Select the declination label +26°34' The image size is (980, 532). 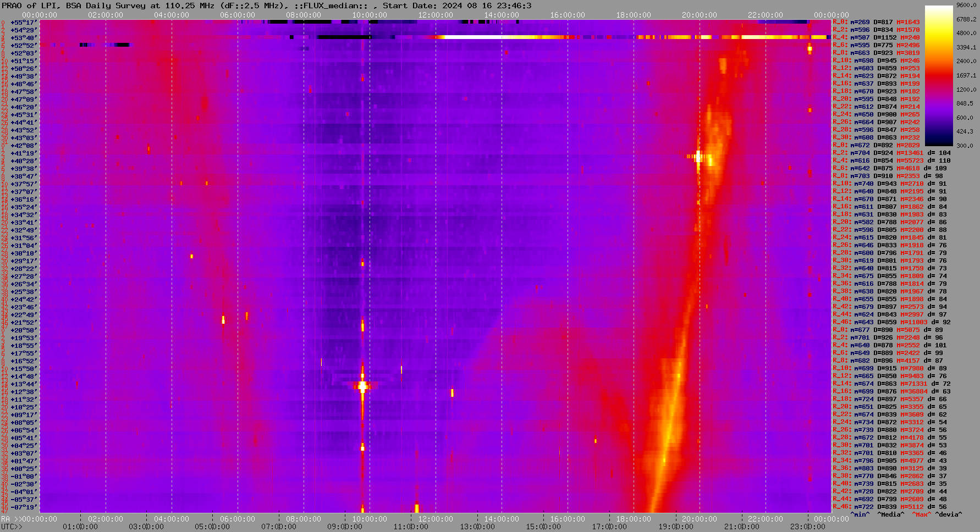pos(24,284)
